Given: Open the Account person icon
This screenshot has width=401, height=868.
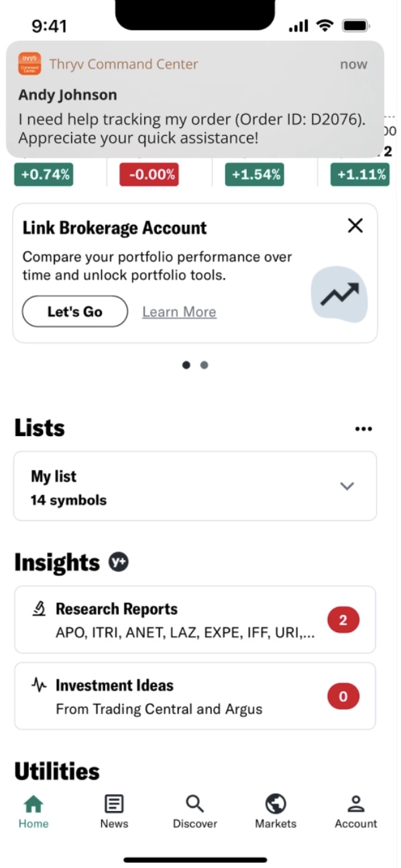Looking at the screenshot, I should click(356, 803).
